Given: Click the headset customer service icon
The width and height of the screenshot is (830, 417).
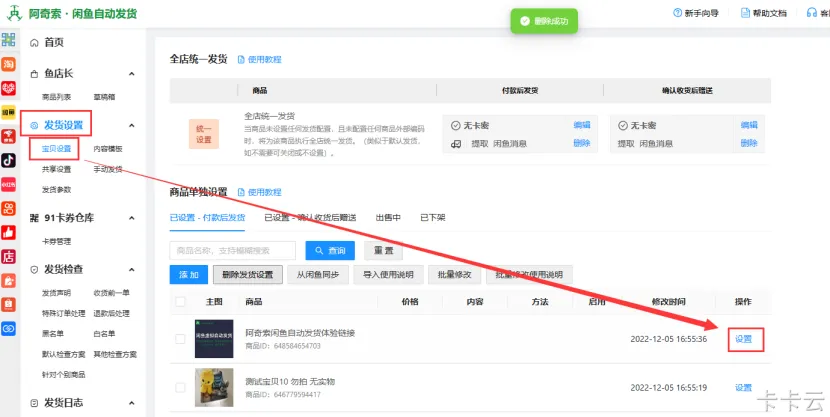Looking at the screenshot, I should coord(811,13).
